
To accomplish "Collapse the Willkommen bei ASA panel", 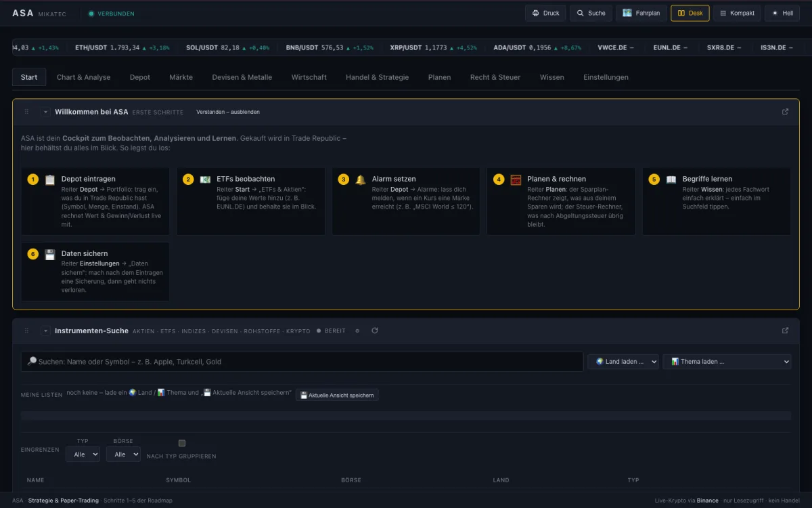I will pyautogui.click(x=45, y=112).
